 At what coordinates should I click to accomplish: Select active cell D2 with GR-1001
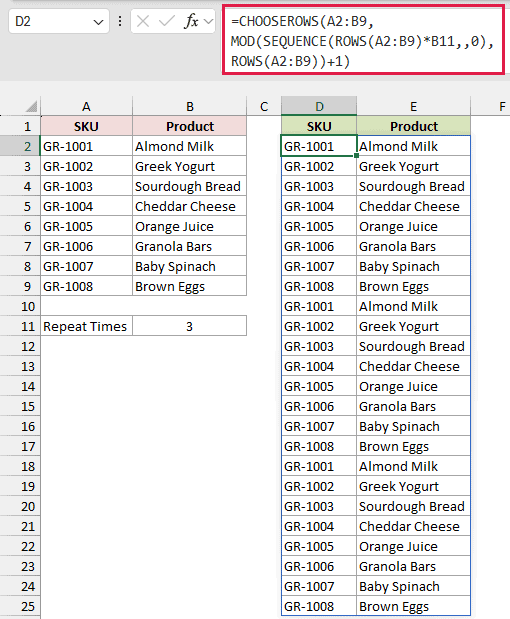point(319,146)
